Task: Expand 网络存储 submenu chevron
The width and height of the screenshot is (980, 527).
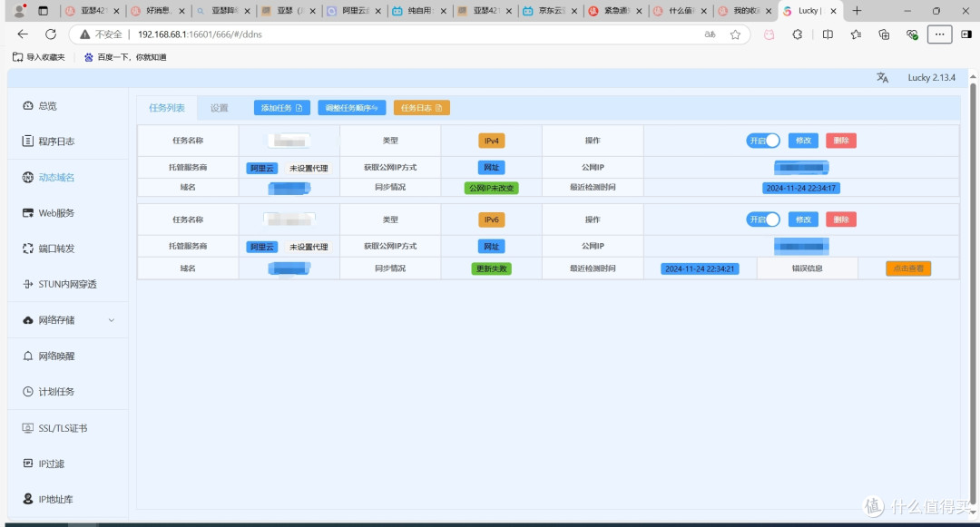Action: pyautogui.click(x=112, y=320)
